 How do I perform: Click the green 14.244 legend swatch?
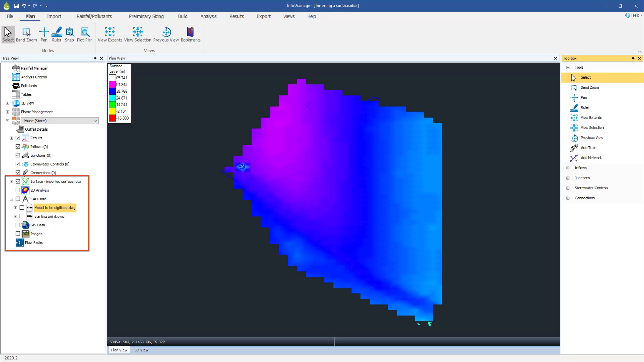(112, 105)
